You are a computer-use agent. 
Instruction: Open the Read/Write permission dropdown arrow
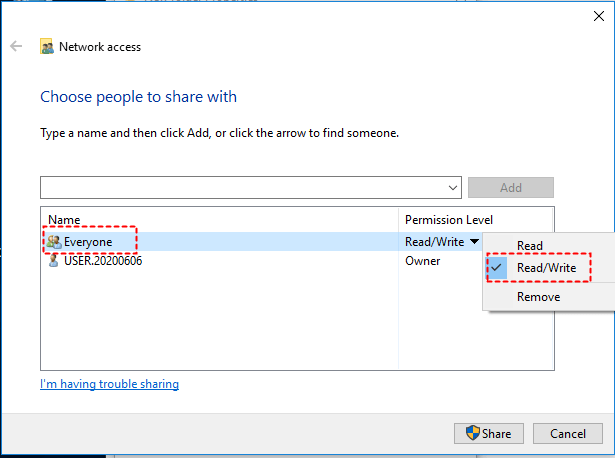475,241
